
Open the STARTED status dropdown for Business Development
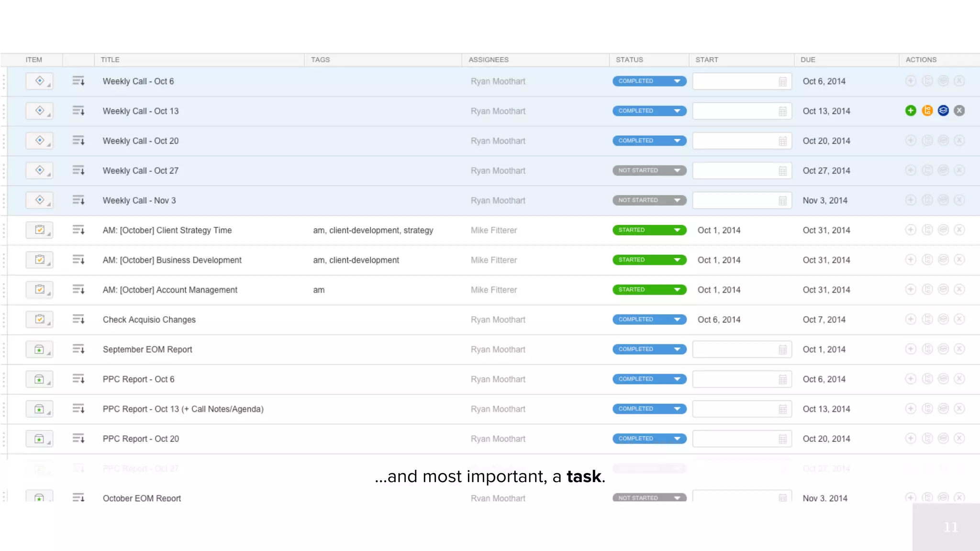(649, 260)
